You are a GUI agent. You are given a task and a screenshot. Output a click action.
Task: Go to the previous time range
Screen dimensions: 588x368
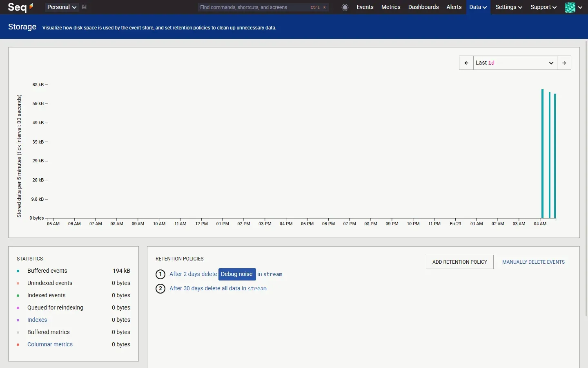pyautogui.click(x=466, y=63)
